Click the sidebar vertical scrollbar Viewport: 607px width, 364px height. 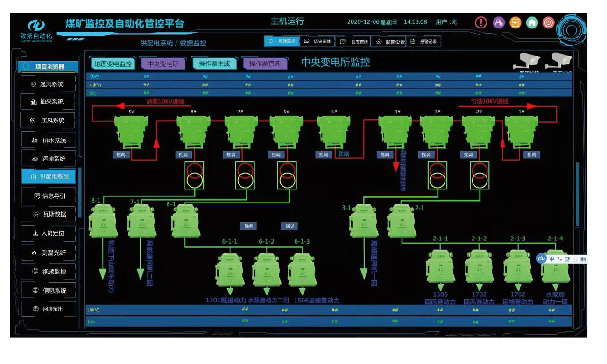[80, 191]
